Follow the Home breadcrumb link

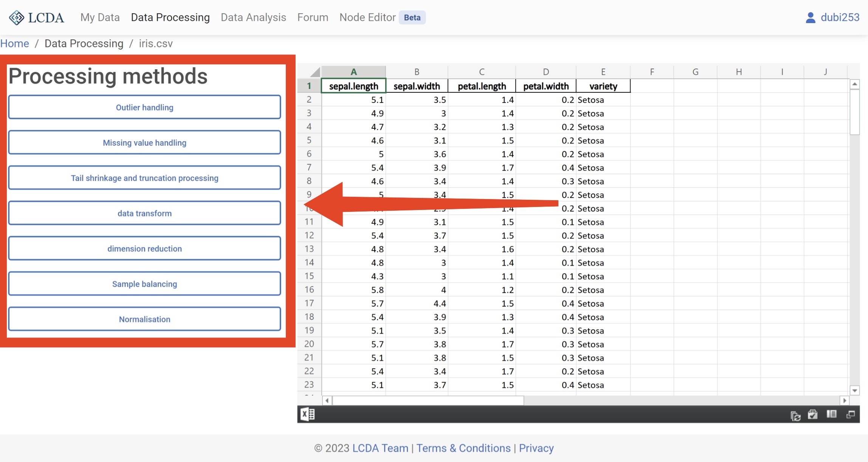coord(14,44)
